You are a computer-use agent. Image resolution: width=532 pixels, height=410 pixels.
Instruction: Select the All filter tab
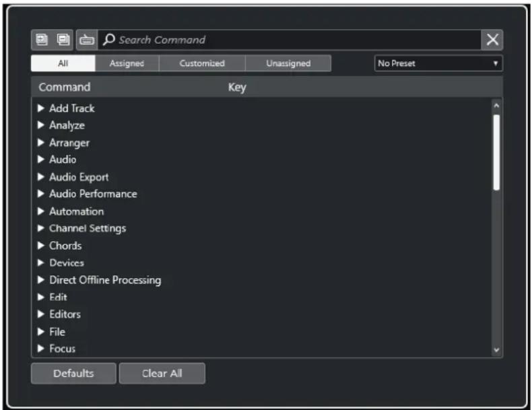tap(63, 63)
